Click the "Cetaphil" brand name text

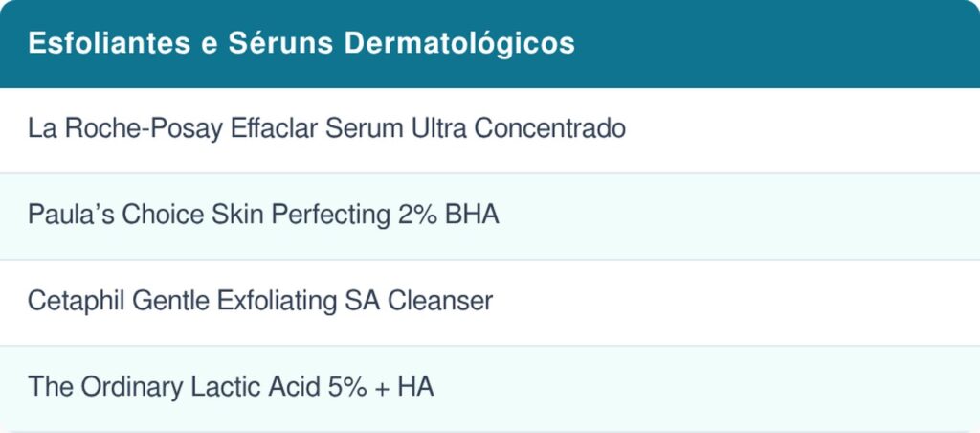75,302
